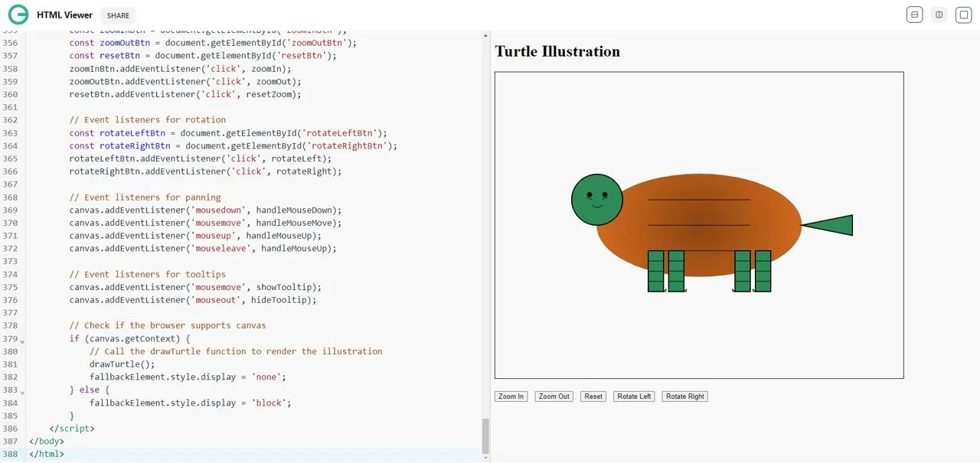Click the '// Event listeners for tooltips' comment

point(148,274)
